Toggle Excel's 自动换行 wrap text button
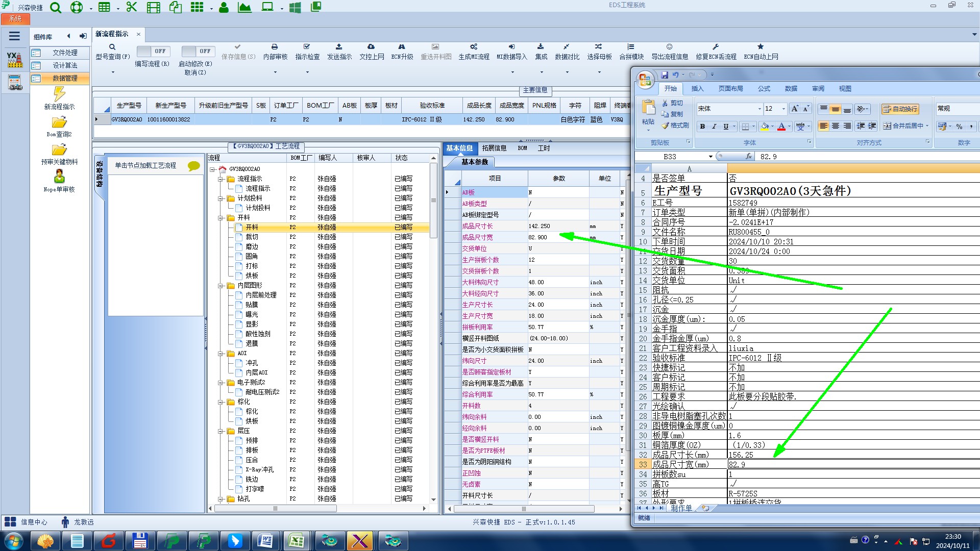This screenshot has height=551, width=980. point(900,109)
